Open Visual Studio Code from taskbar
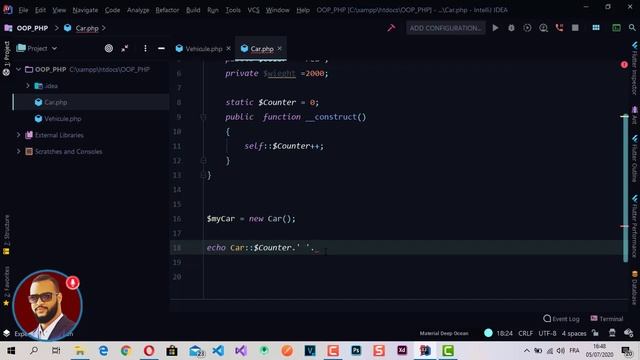 (218, 351)
